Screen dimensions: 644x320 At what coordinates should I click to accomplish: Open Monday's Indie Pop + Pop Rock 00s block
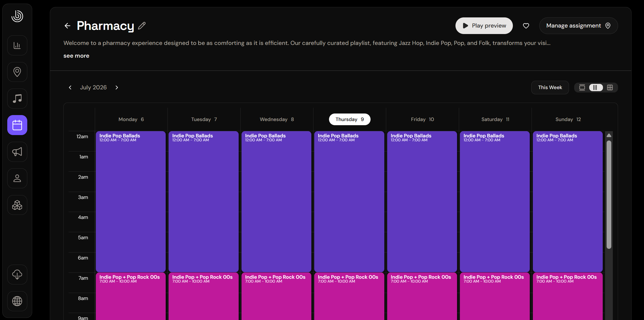(131, 296)
